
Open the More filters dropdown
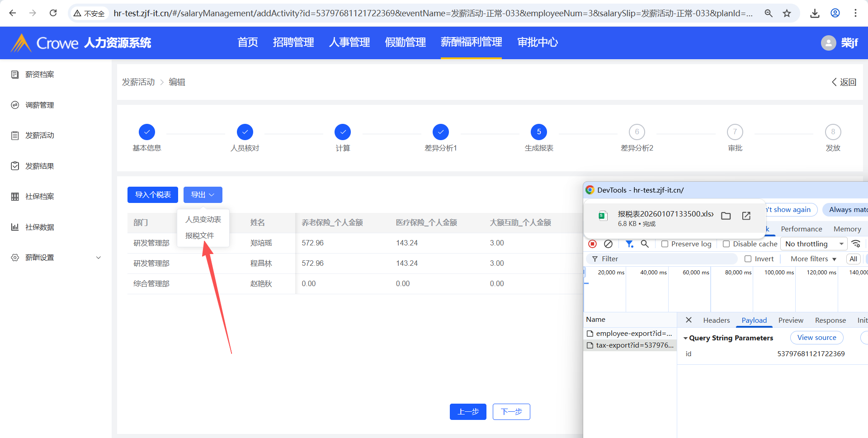(x=813, y=259)
